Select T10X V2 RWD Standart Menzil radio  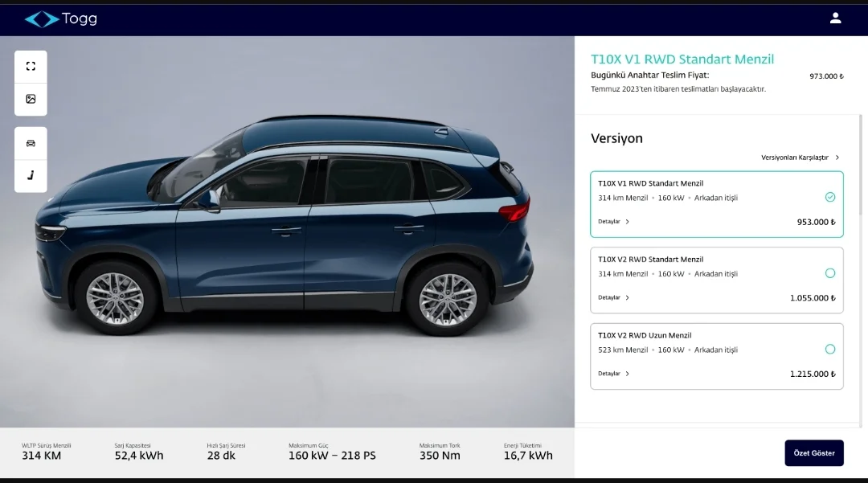click(x=829, y=272)
